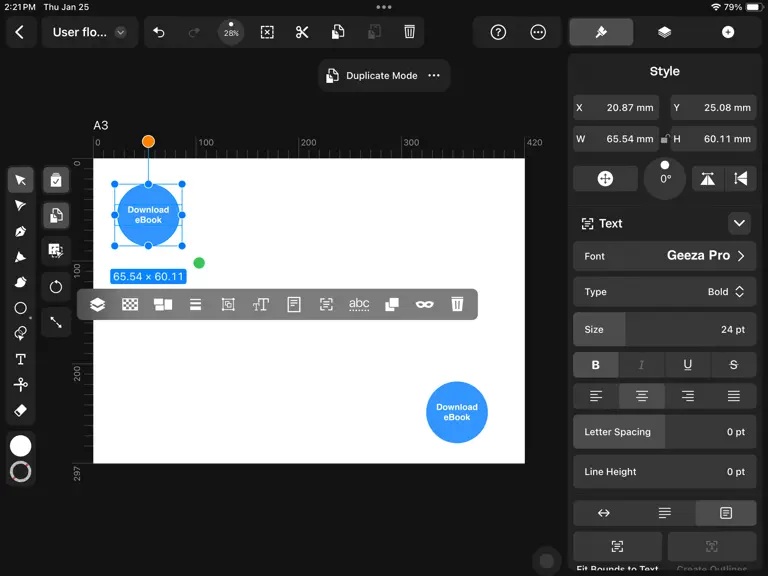Select the Brush tool
Image resolution: width=768 pixels, height=576 pixels.
(21, 282)
